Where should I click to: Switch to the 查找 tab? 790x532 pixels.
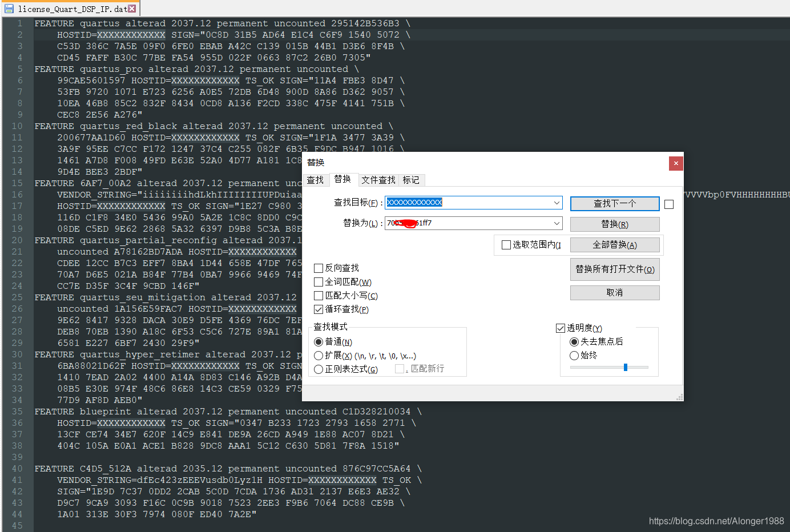tap(315, 180)
